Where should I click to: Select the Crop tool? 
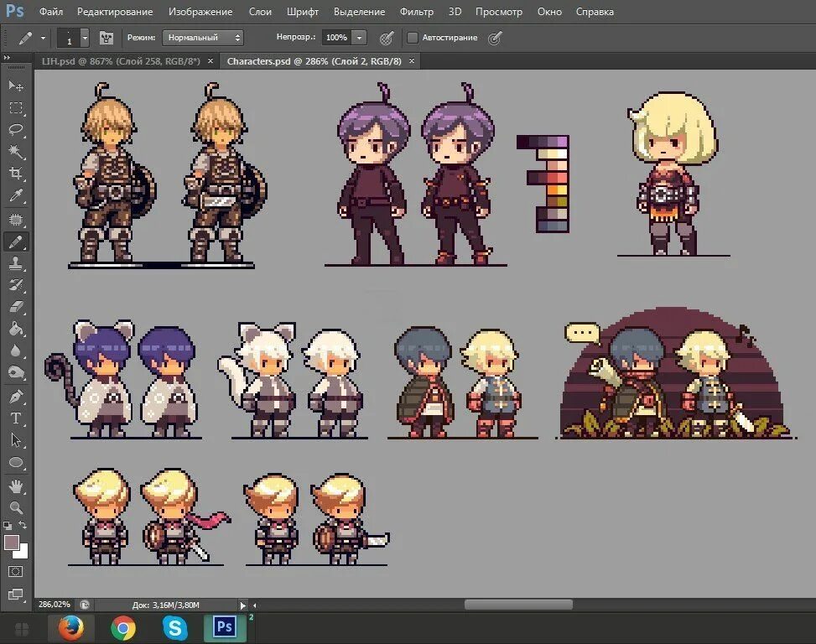(x=16, y=174)
